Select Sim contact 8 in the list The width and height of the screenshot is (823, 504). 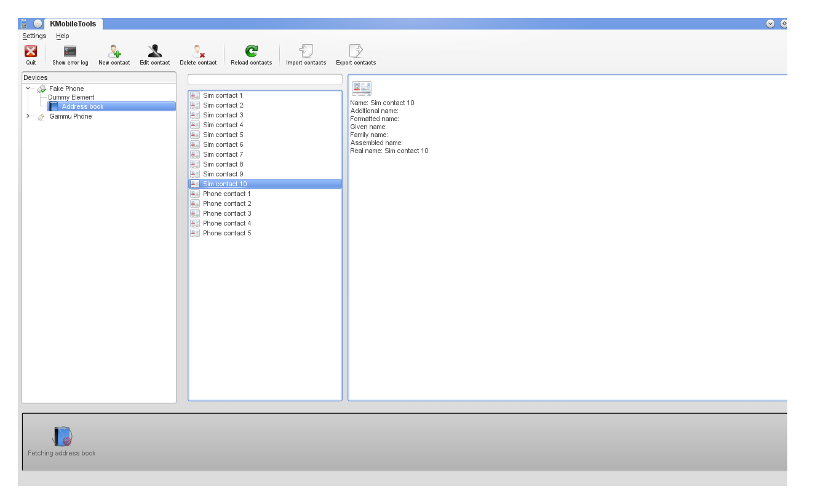(265, 164)
